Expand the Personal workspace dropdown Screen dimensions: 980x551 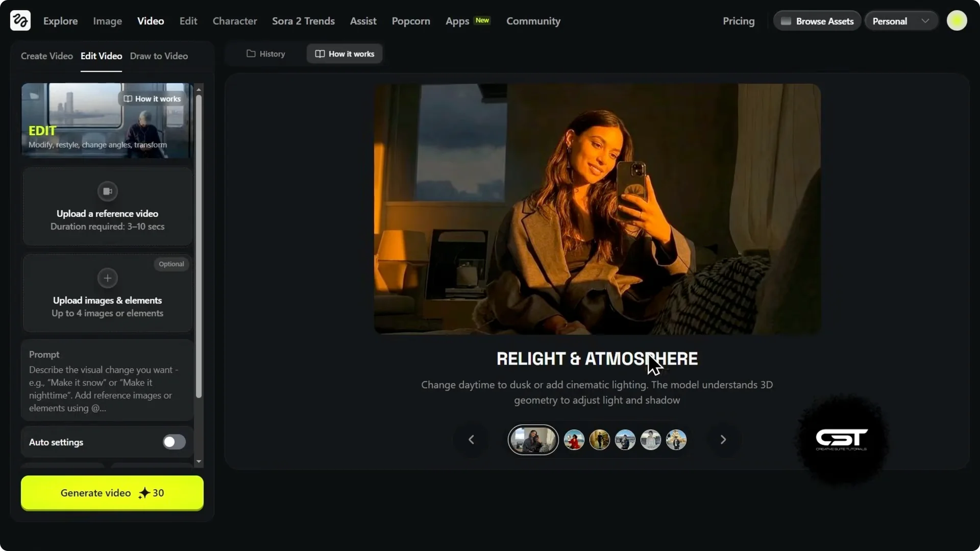[901, 21]
